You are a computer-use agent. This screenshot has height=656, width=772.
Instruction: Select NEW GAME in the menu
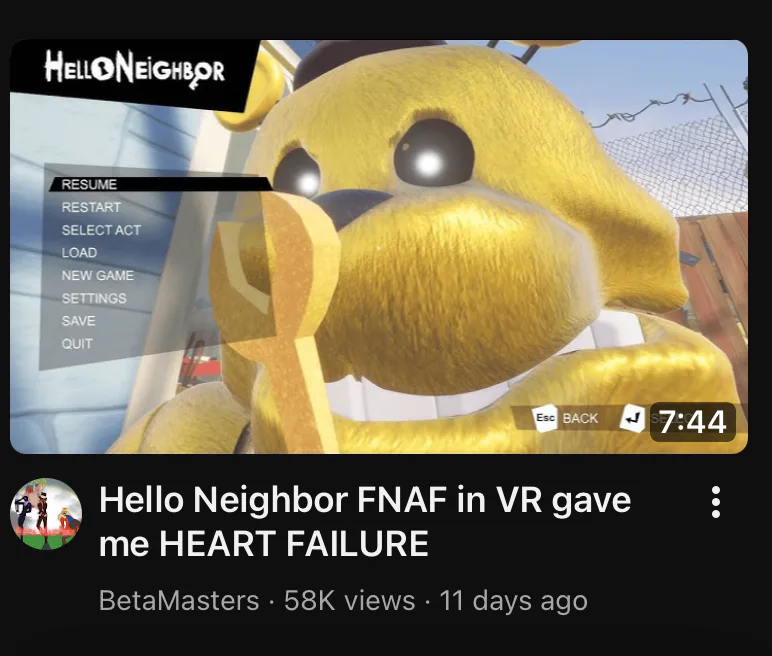(x=97, y=275)
